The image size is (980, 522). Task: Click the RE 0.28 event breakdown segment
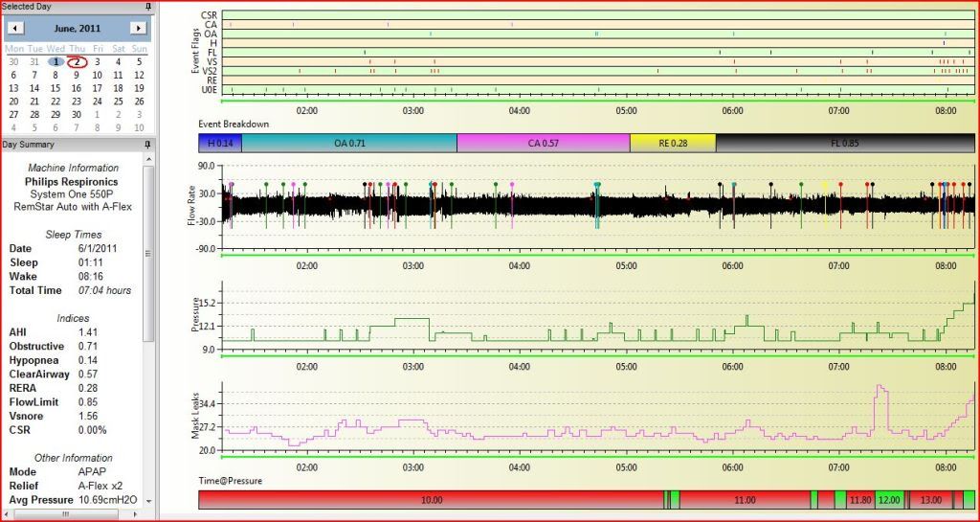(673, 143)
